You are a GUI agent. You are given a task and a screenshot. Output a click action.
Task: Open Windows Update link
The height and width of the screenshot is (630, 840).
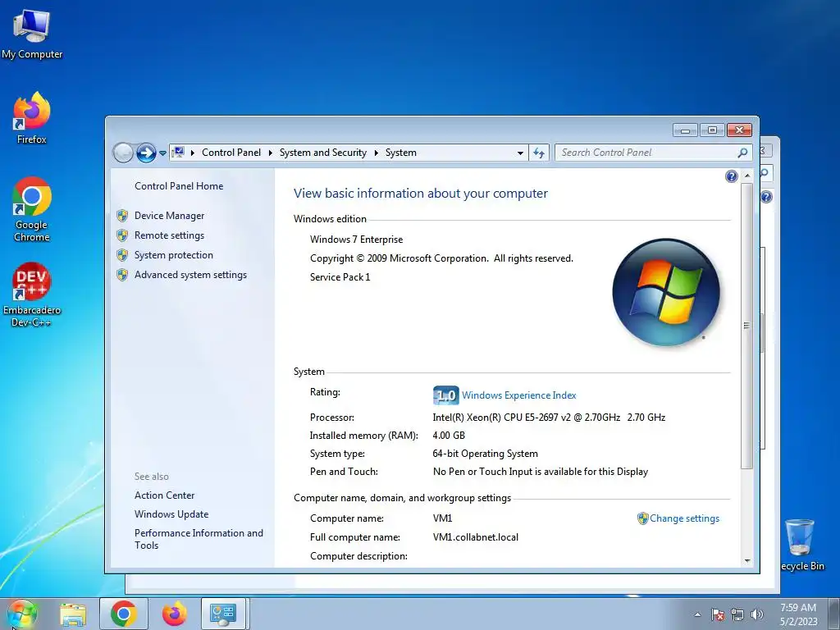(x=171, y=514)
